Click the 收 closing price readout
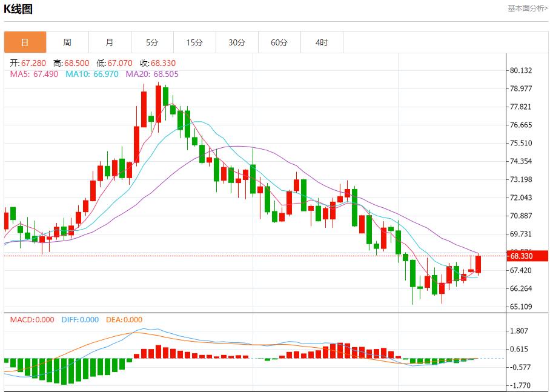 pyautogui.click(x=157, y=63)
